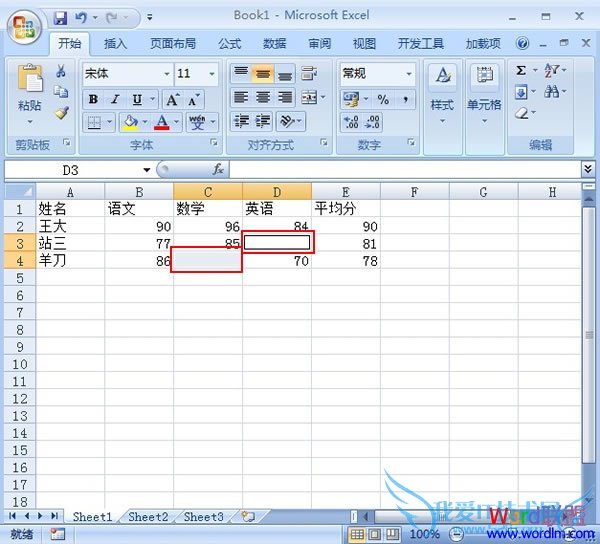This screenshot has width=600, height=544.
Task: Open Sort and Filter icon
Action: coord(552,70)
